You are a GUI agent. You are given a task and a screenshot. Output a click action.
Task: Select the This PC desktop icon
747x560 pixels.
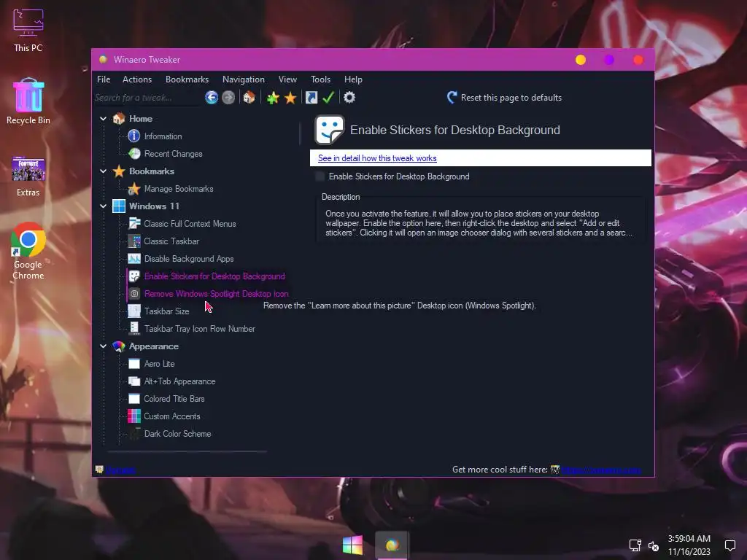point(28,30)
